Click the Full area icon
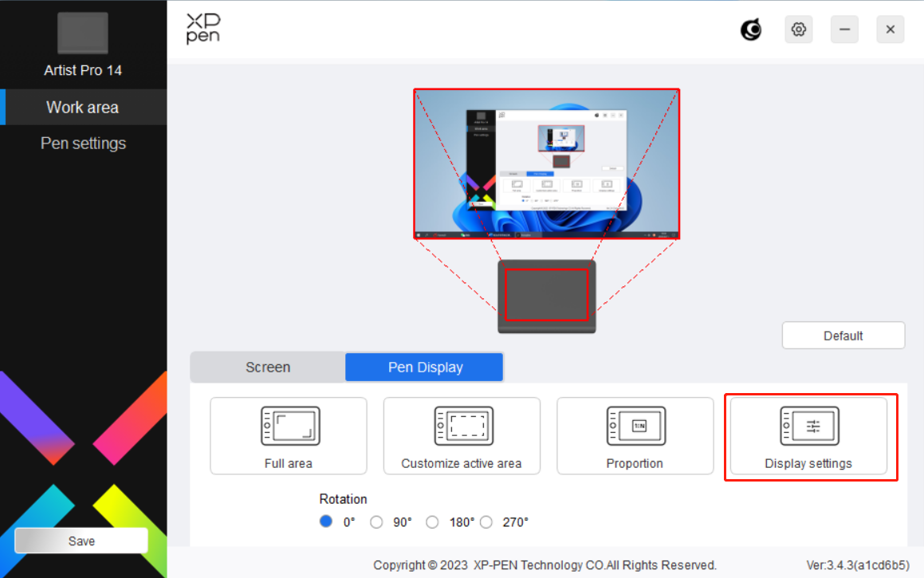The height and width of the screenshot is (578, 924). pos(290,427)
